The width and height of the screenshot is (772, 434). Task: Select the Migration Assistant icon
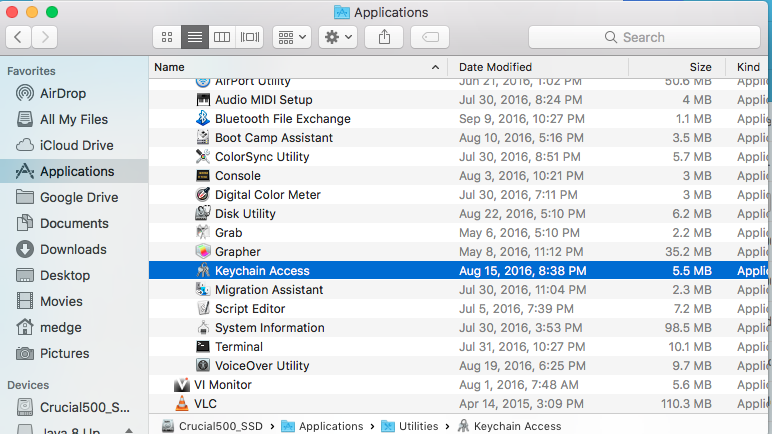click(x=203, y=289)
